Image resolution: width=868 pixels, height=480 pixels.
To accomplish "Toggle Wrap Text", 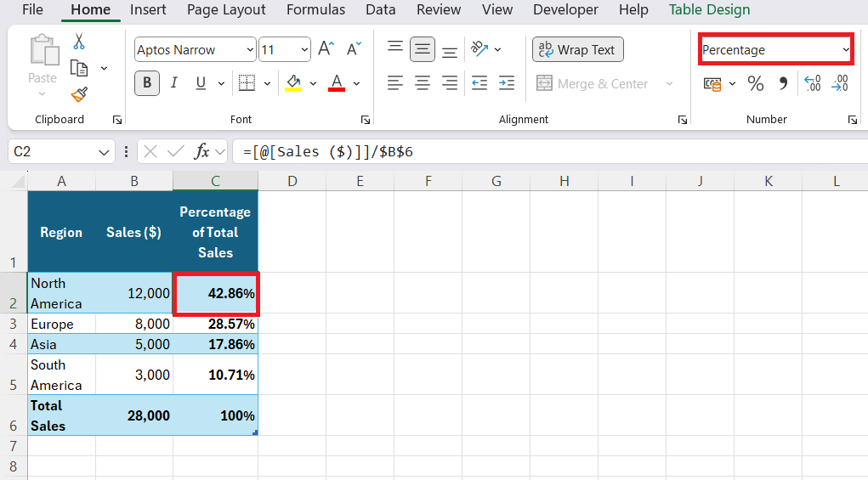I will [578, 50].
